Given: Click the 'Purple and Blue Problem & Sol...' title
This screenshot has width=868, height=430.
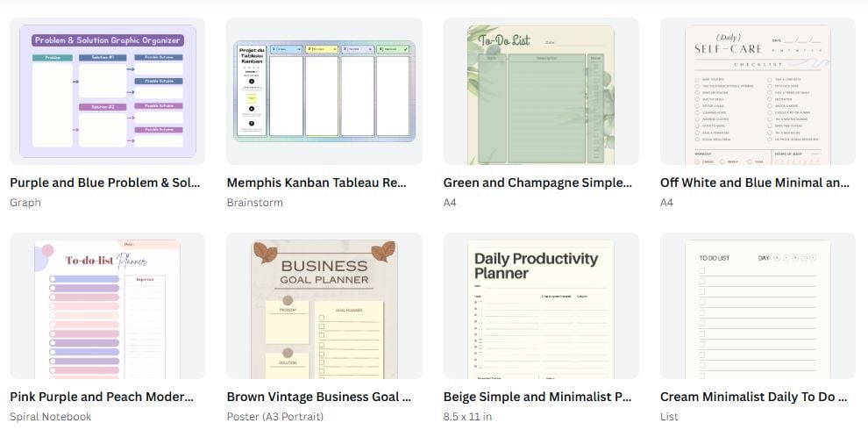Looking at the screenshot, I should pyautogui.click(x=105, y=183).
